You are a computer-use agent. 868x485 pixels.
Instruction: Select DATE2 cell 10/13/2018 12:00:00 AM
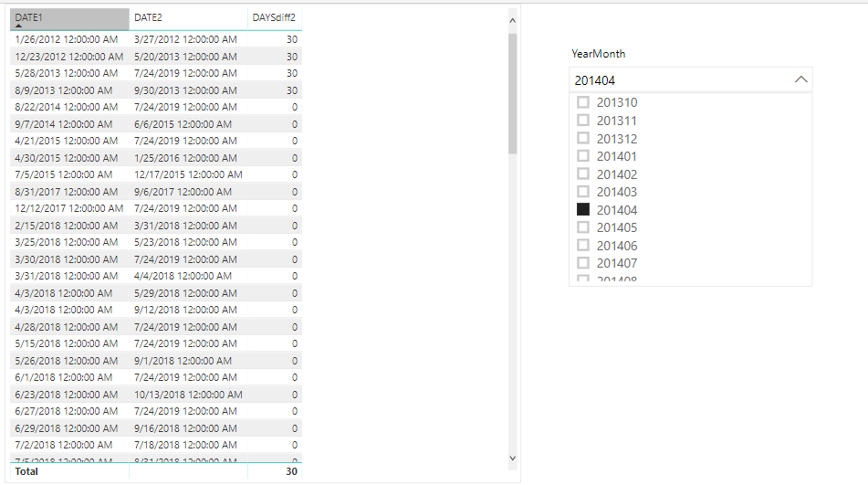(x=188, y=395)
